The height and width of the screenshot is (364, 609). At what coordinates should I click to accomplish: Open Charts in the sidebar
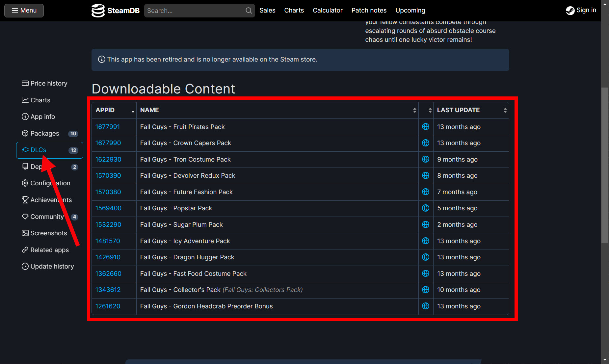click(x=49, y=100)
